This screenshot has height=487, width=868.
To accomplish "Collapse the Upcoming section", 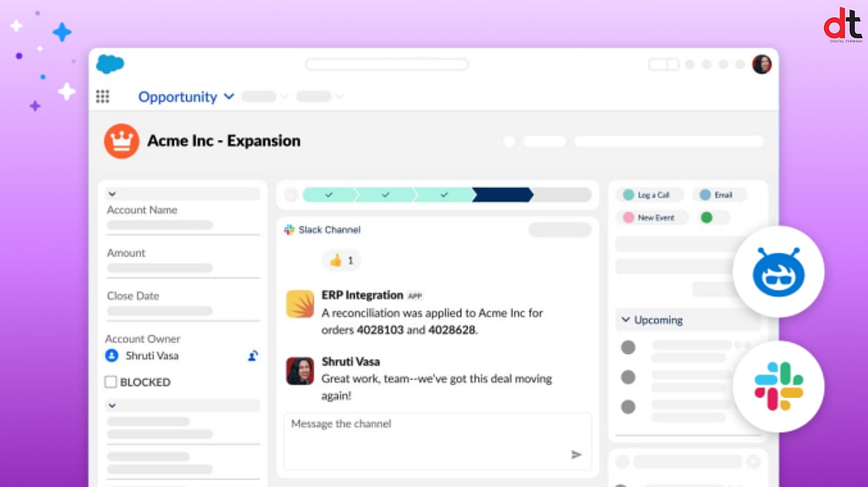I will click(x=625, y=320).
